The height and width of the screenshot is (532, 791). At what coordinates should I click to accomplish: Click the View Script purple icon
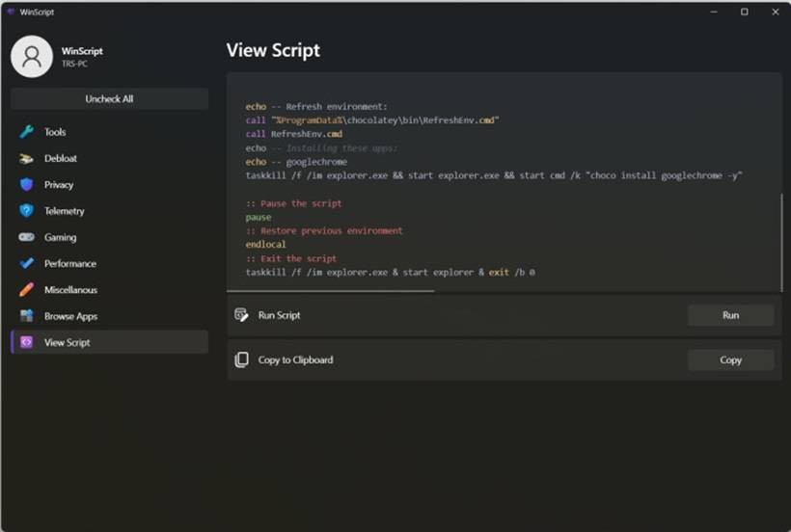(27, 342)
